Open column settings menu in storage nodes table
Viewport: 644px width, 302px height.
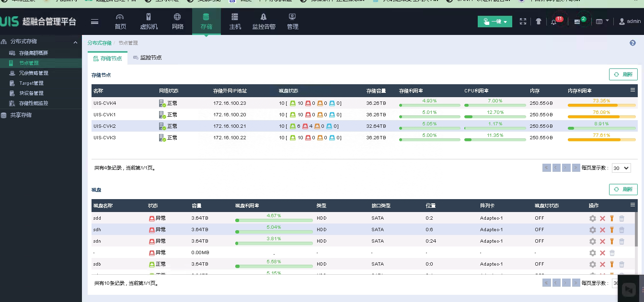pos(632,90)
